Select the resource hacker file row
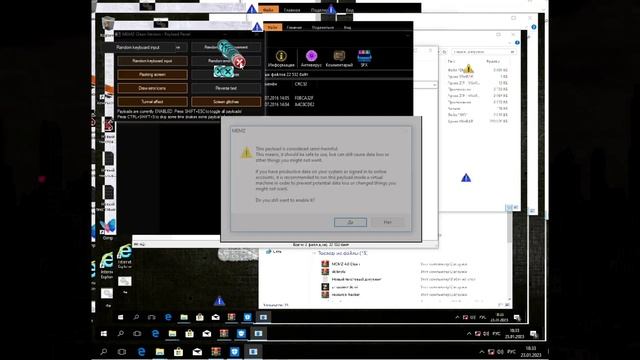Viewport: 640px width, 360px height. coord(412,294)
